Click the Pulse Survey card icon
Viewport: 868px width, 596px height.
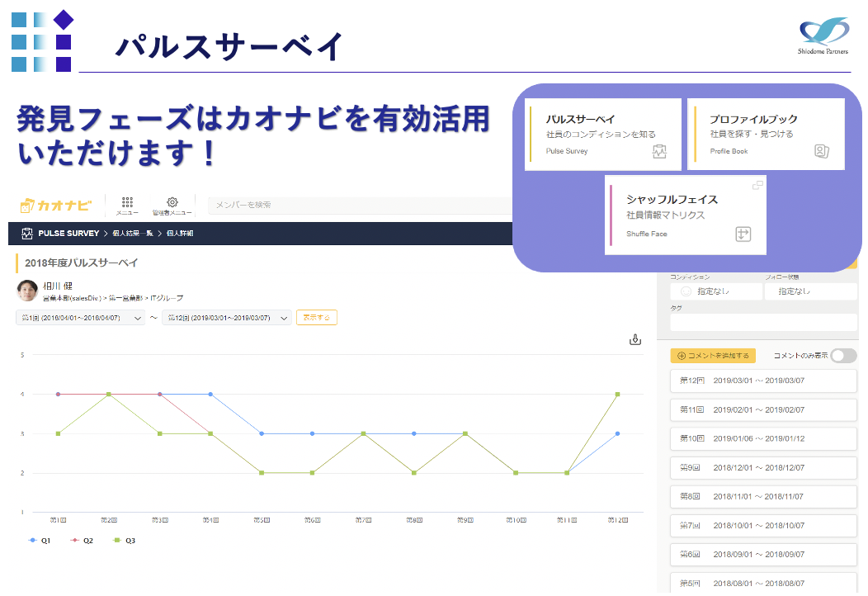tap(659, 151)
